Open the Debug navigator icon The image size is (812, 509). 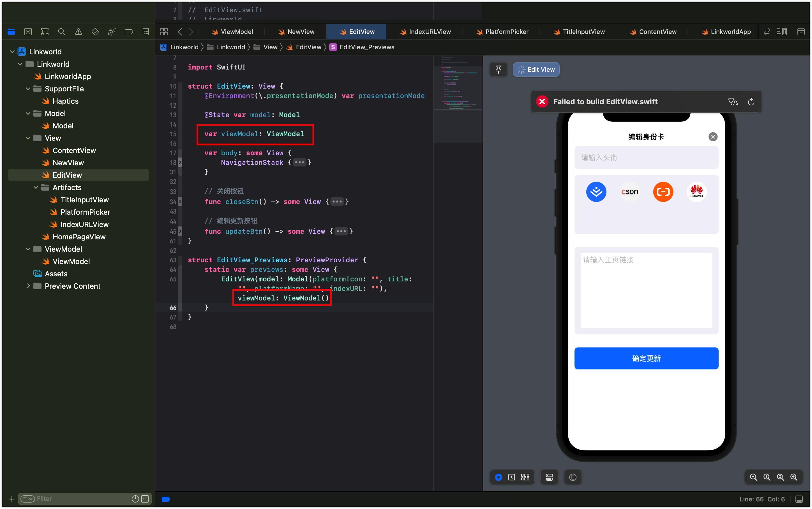(112, 32)
